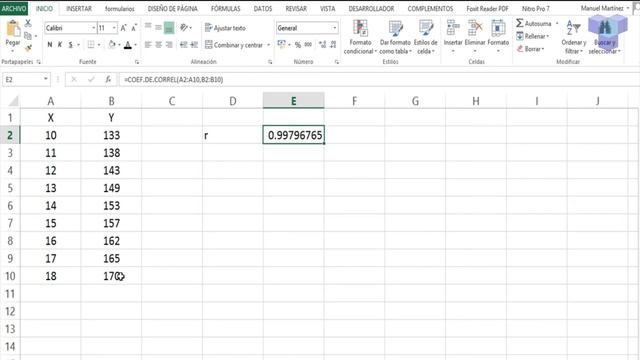The image size is (640, 360).
Task: Click the Autosuma button
Action: pyautogui.click(x=534, y=23)
